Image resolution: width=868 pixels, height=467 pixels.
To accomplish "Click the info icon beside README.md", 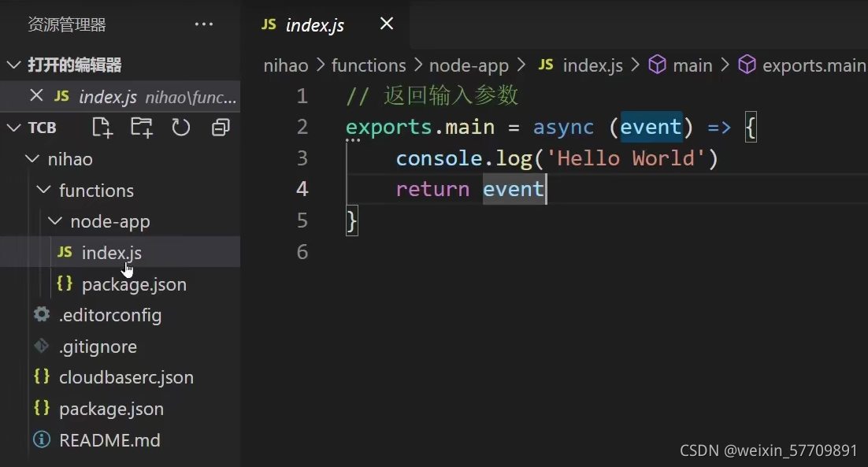I will click(x=42, y=440).
